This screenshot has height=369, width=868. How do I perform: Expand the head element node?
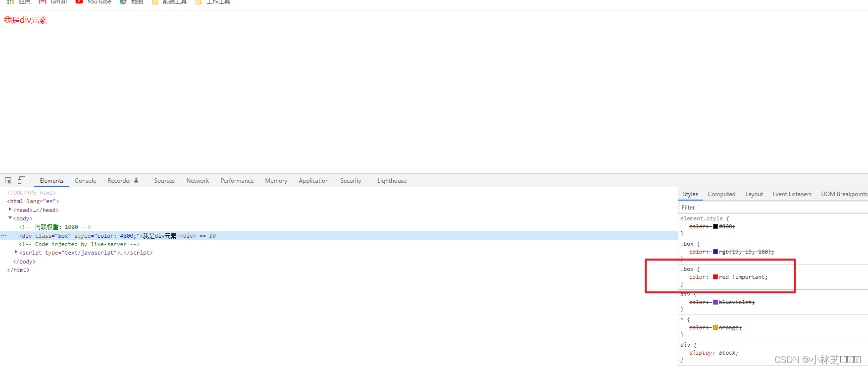coord(10,210)
